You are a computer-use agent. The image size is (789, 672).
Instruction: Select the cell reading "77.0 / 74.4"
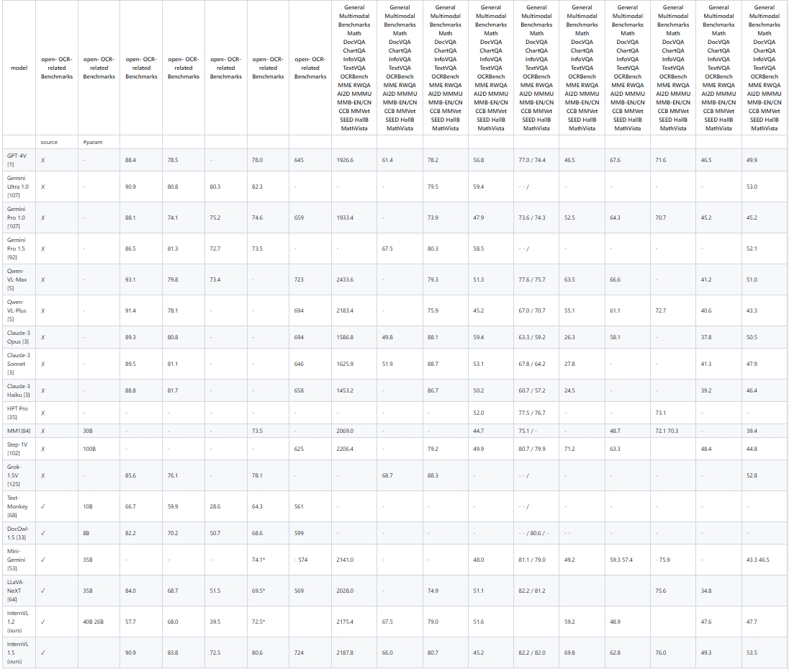[536, 160]
